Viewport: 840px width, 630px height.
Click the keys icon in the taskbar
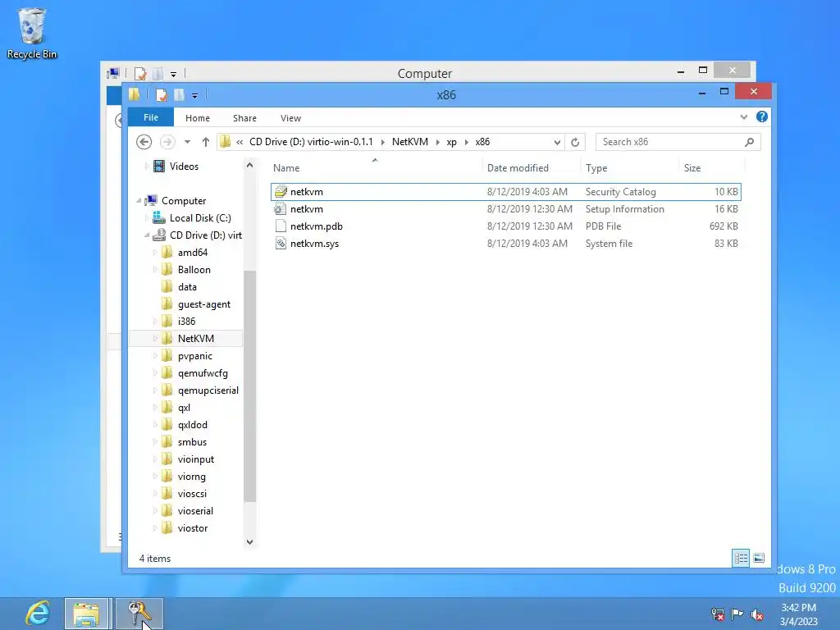click(139, 614)
